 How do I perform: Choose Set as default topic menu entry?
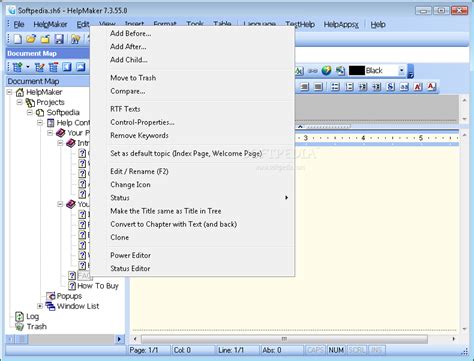186,154
